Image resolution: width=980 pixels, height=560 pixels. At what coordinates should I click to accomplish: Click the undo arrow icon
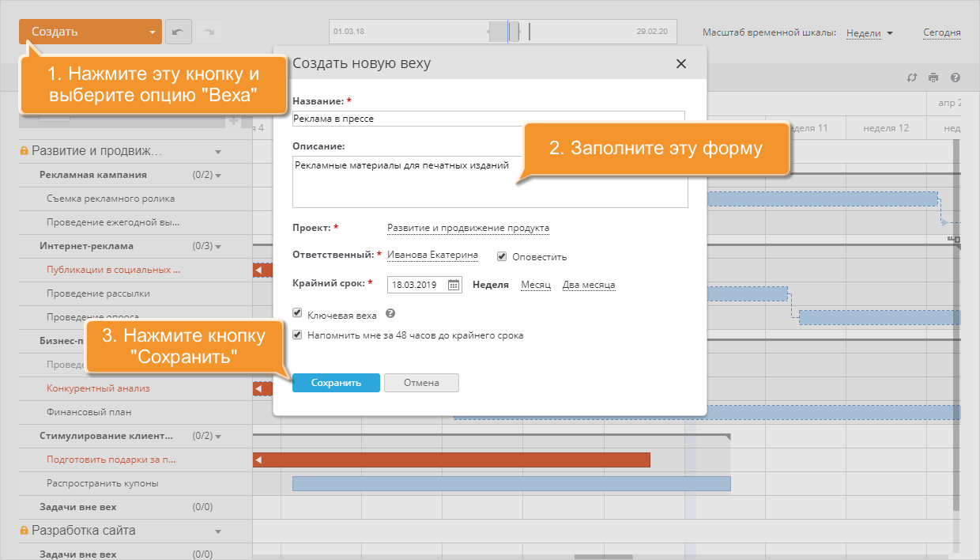point(179,32)
